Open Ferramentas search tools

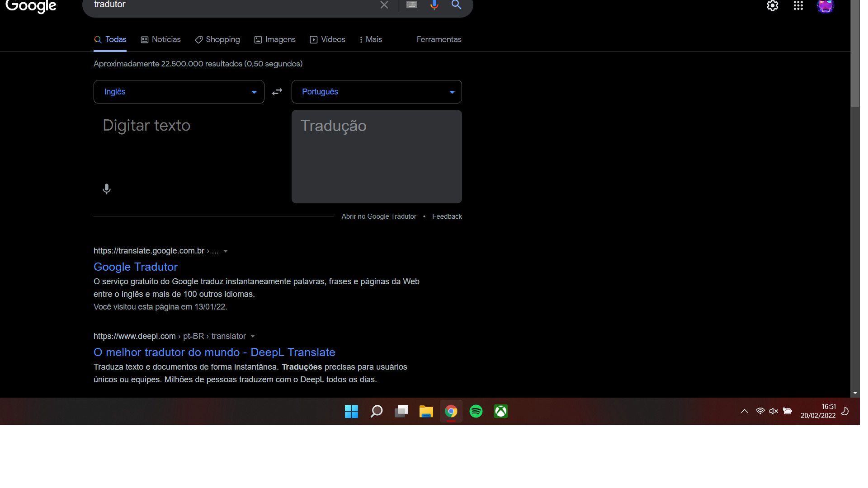[x=439, y=40]
